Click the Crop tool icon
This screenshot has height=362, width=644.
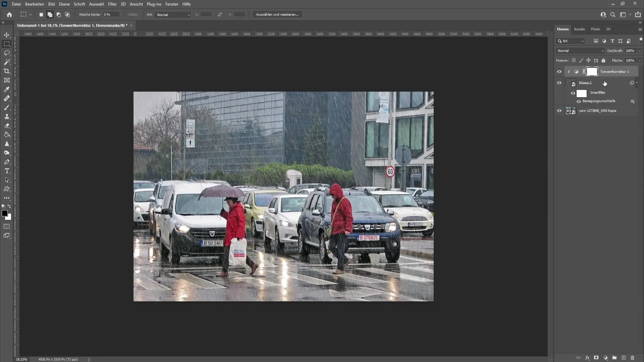click(x=7, y=71)
